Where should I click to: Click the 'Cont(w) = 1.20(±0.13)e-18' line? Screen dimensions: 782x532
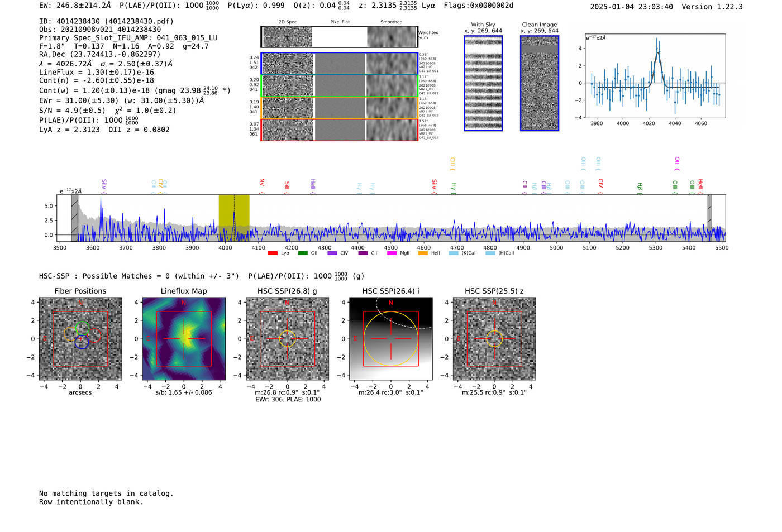[135, 90]
